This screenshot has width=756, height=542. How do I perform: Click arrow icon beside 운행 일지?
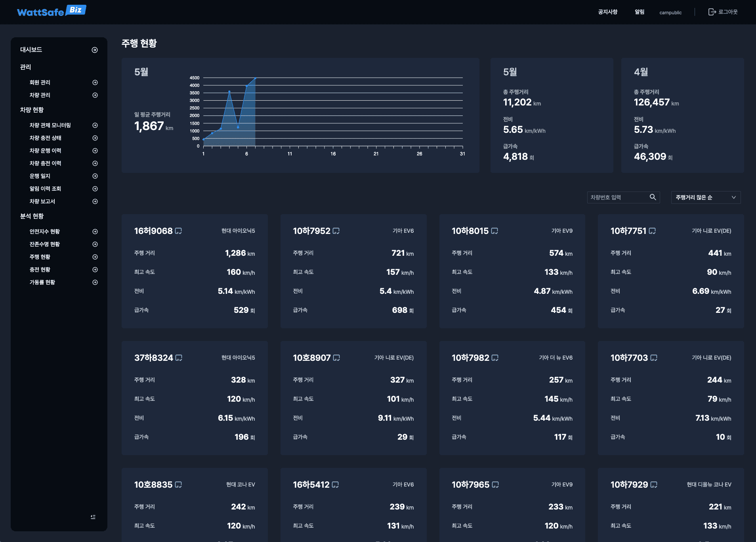(x=95, y=176)
